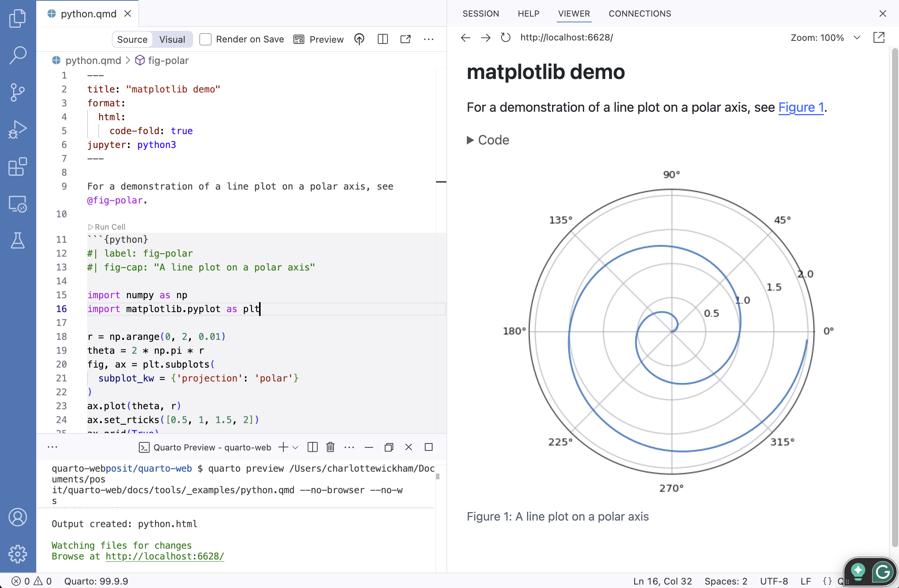Reload the viewer page
Viewport: 899px width, 588px height.
pos(505,38)
